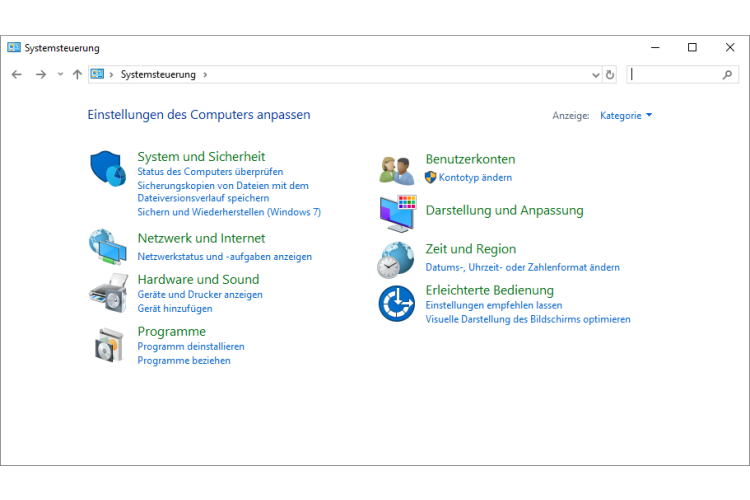Expand the chevron after Systemsteuerung breadcrumb

click(205, 74)
